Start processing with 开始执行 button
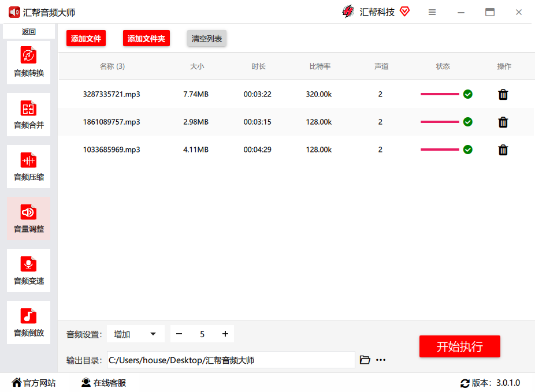The width and height of the screenshot is (535, 392). point(459,346)
